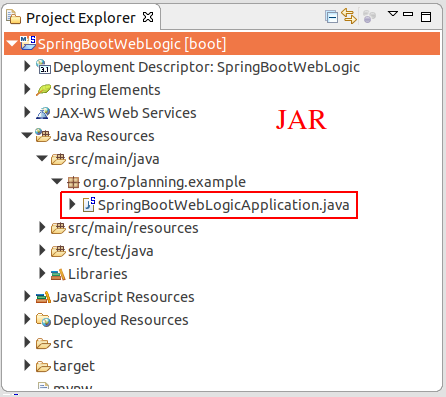Image resolution: width=446 pixels, height=397 pixels.
Task: Collapse the SpringBootWebLogic project node
Action: point(12,44)
